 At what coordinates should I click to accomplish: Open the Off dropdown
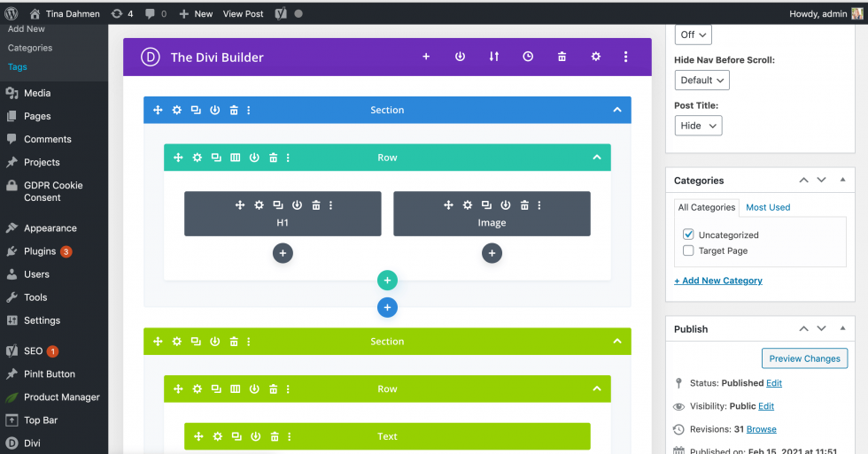(693, 35)
